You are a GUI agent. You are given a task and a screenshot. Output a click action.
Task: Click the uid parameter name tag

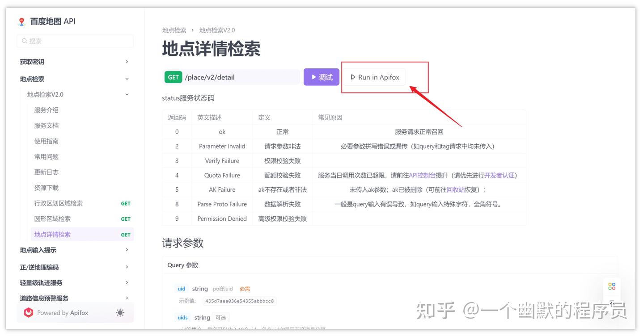(x=181, y=289)
